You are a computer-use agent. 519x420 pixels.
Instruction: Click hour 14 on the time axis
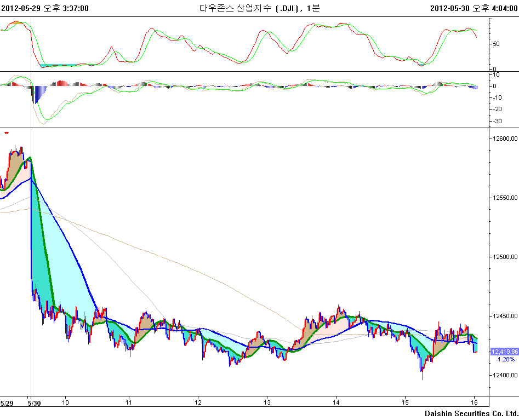point(336,403)
